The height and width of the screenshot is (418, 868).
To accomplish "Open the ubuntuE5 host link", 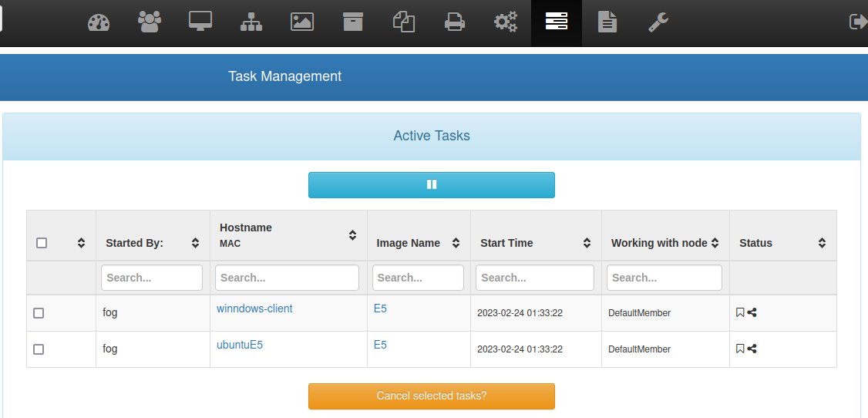I will 240,345.
